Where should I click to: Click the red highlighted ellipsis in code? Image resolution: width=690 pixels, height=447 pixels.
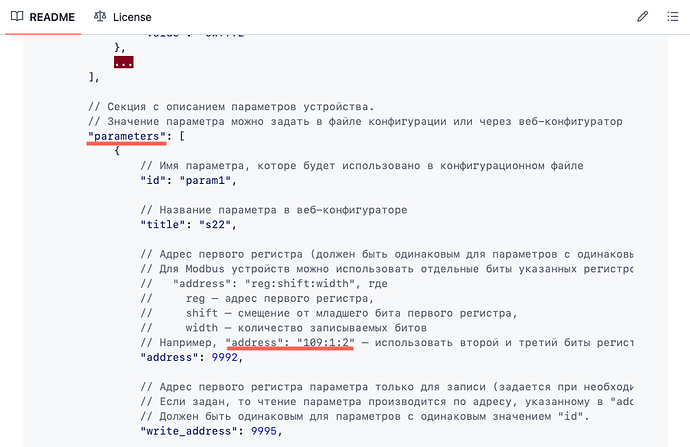[x=124, y=62]
